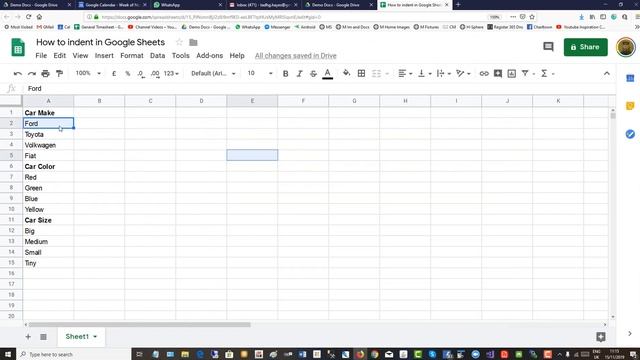Click the user account avatar

tap(626, 47)
